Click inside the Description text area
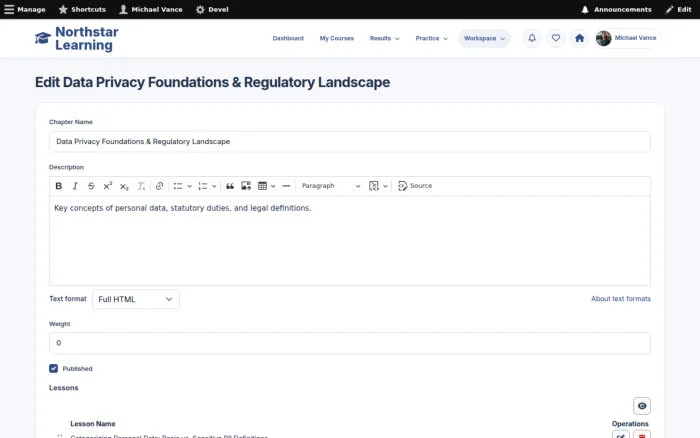 point(350,241)
